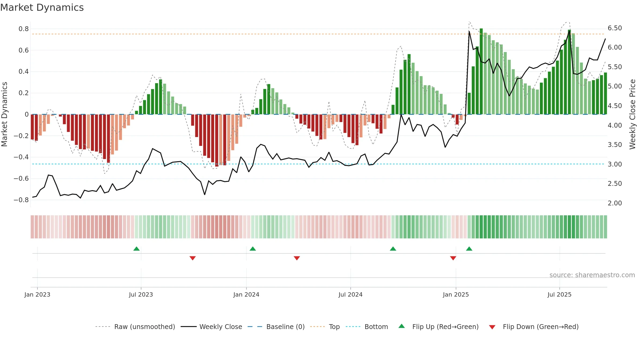This screenshot has width=644, height=362.
Task: Click the Jul 2025 x-axis label
Action: pos(559,294)
